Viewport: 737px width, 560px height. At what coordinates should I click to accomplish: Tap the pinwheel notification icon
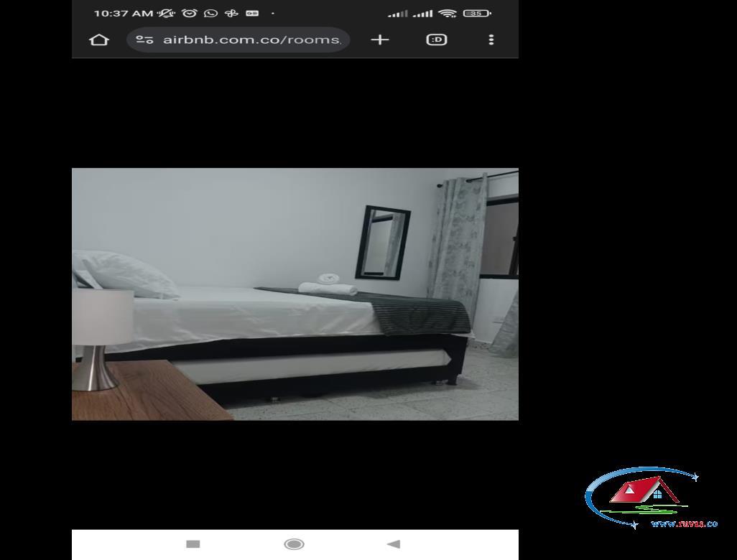click(231, 13)
